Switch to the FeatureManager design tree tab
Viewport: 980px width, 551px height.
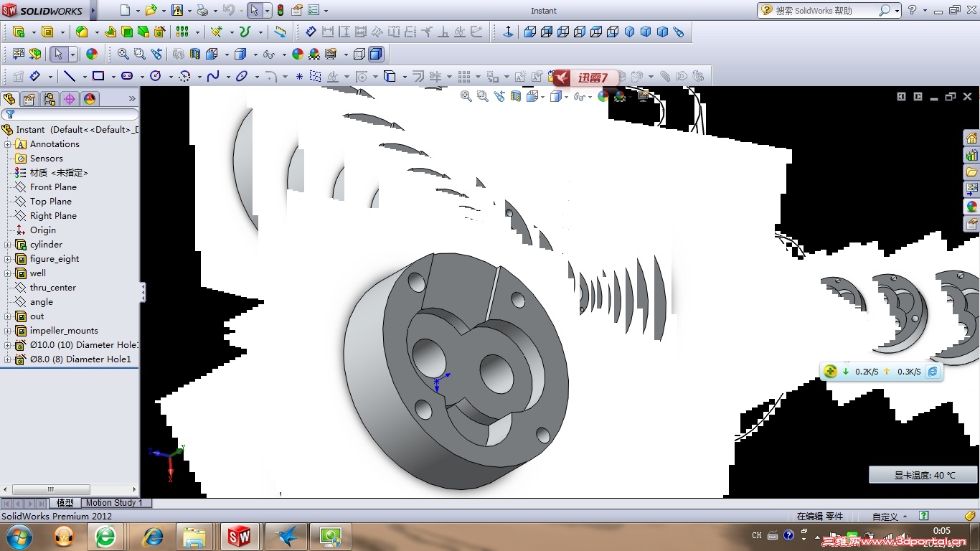tap(9, 99)
